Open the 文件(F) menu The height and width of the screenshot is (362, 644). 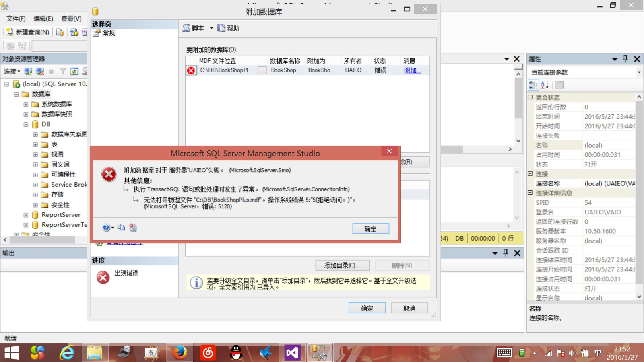16,19
